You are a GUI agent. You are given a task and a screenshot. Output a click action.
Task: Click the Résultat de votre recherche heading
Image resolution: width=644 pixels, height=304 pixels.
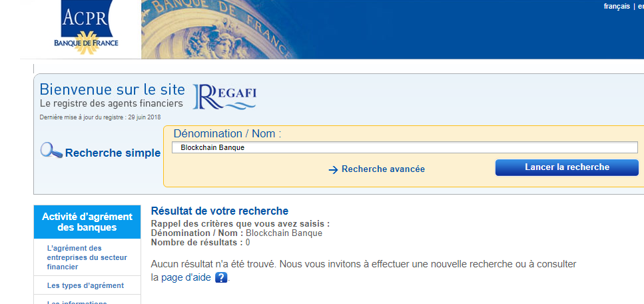tap(219, 211)
